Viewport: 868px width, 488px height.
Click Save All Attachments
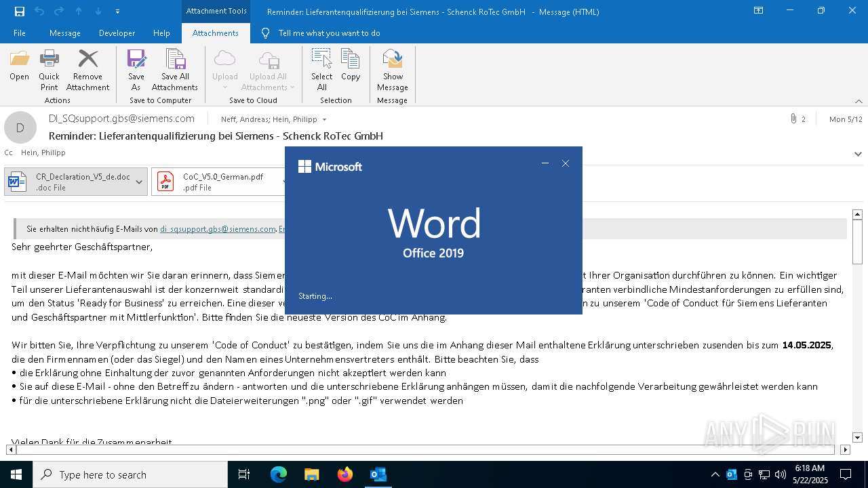[175, 70]
